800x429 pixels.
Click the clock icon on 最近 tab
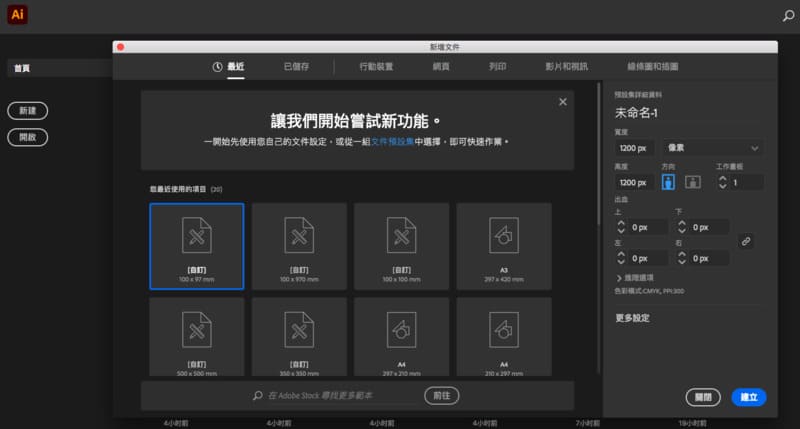pos(217,67)
